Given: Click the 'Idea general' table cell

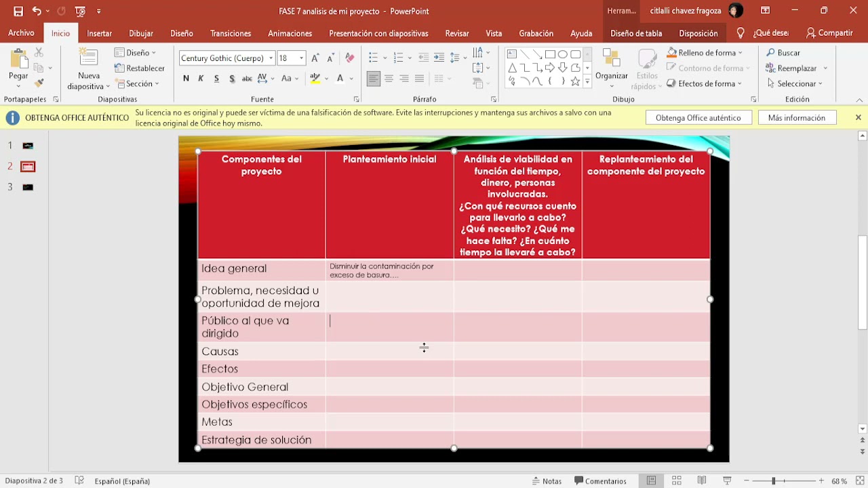Looking at the screenshot, I should click(x=262, y=268).
